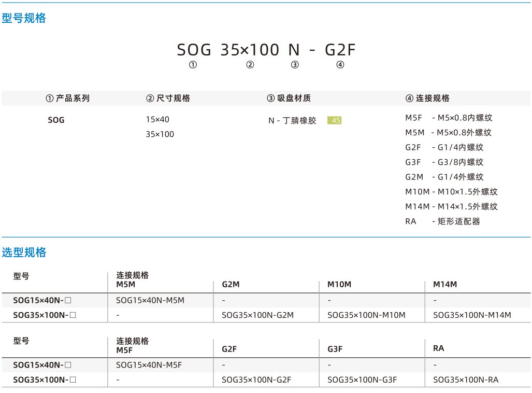532x393 pixels.
Task: Click the "M5M - M5×0.8外螺纹" connection entry
Action: 449,133
